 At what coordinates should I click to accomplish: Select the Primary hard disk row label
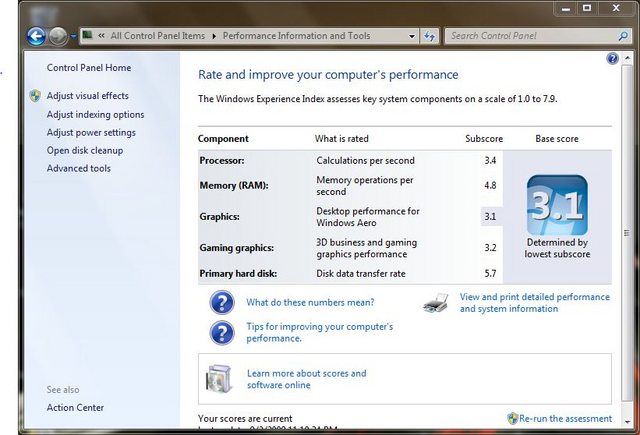[238, 274]
